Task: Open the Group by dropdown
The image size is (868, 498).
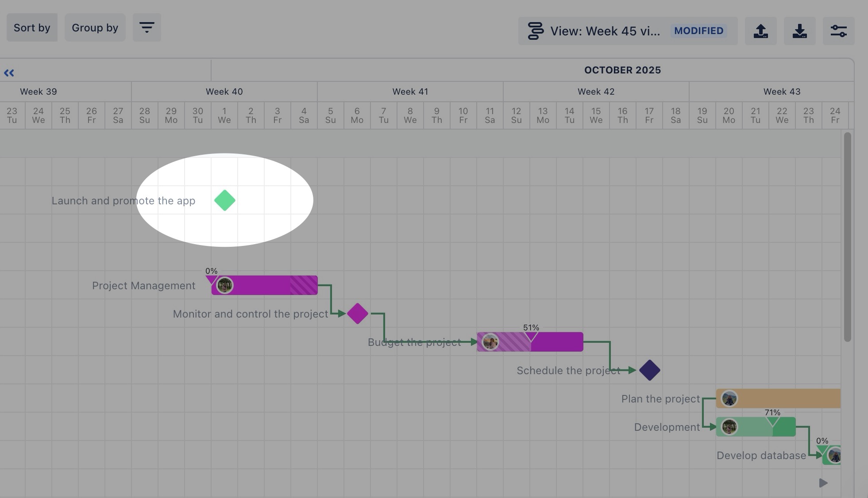Action: [95, 27]
